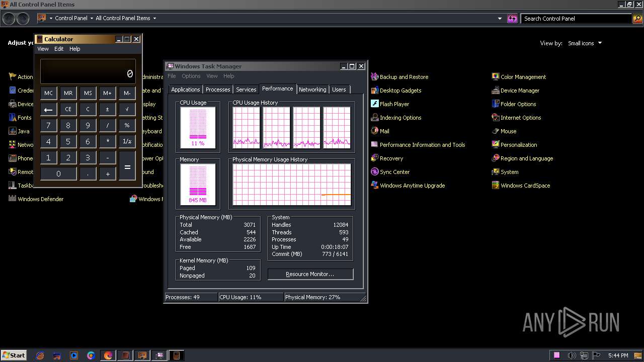Open Task Manager Help menu
The height and width of the screenshot is (362, 644).
(x=229, y=76)
